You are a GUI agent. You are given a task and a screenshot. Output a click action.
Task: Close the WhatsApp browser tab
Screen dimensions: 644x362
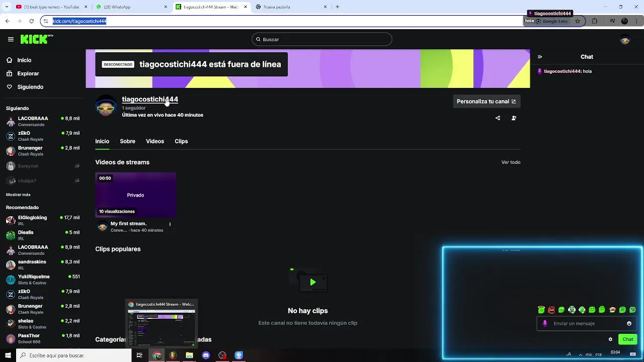(x=166, y=7)
